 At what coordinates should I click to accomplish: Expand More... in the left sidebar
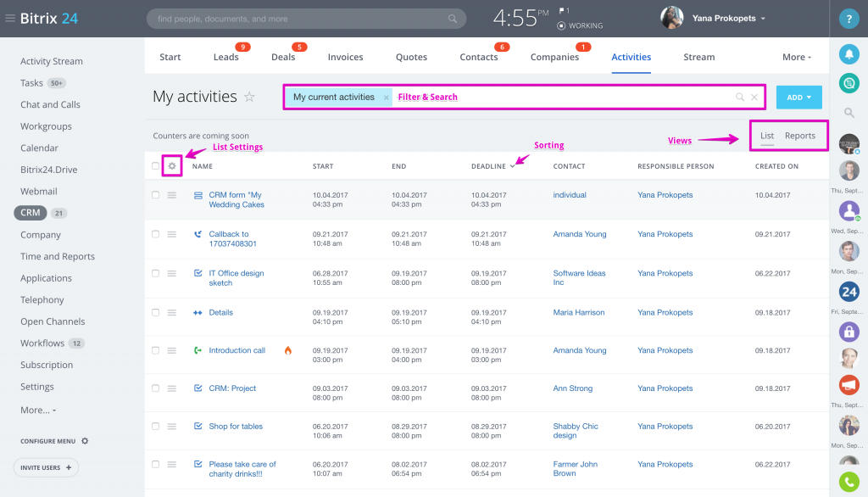38,410
